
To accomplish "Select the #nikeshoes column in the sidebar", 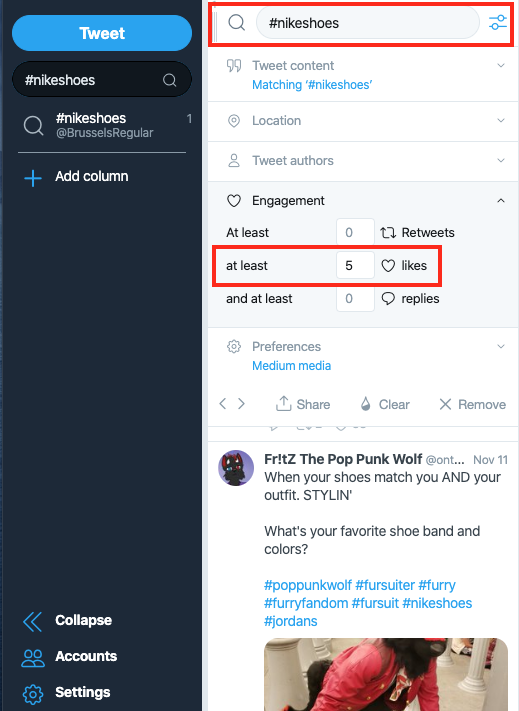I will pyautogui.click(x=102, y=126).
